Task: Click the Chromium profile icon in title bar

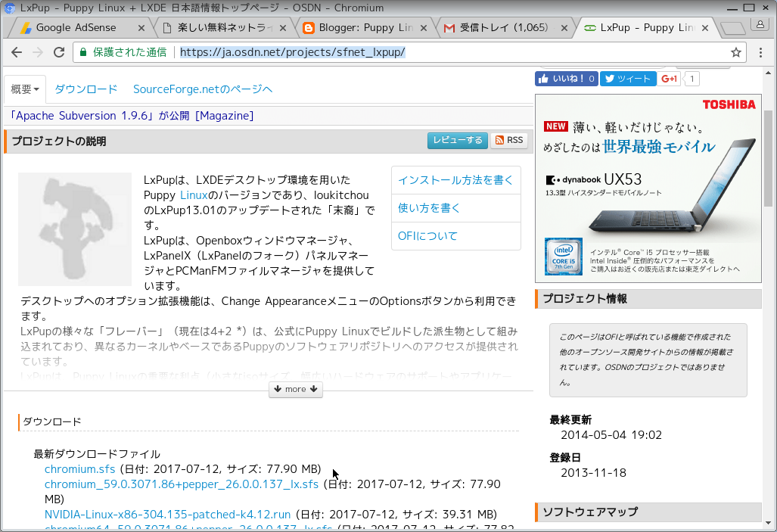Action: point(760,23)
